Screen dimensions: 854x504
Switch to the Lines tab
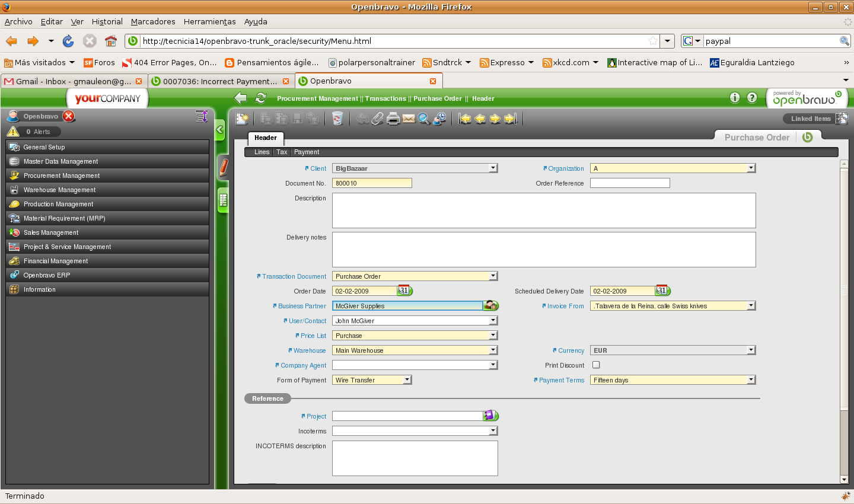[262, 152]
